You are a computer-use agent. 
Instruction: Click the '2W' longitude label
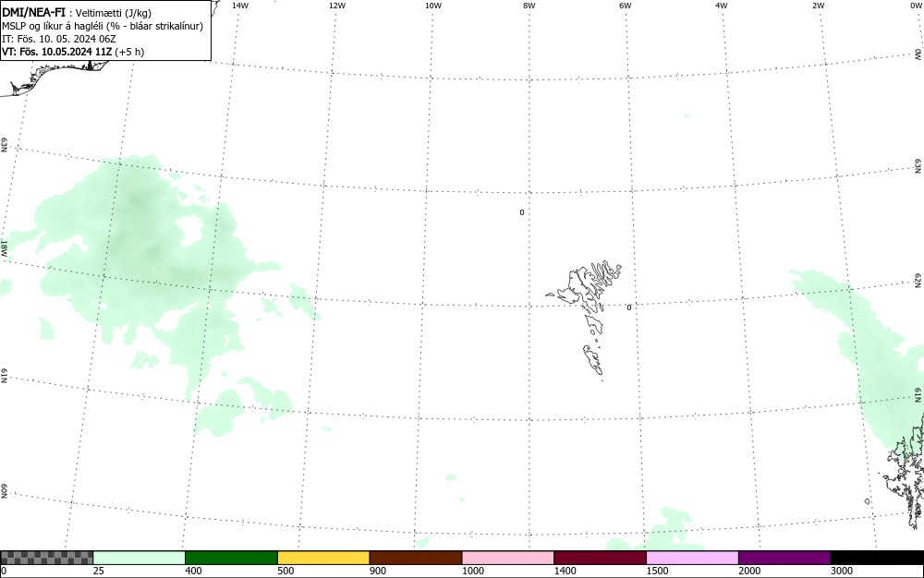pos(818,6)
